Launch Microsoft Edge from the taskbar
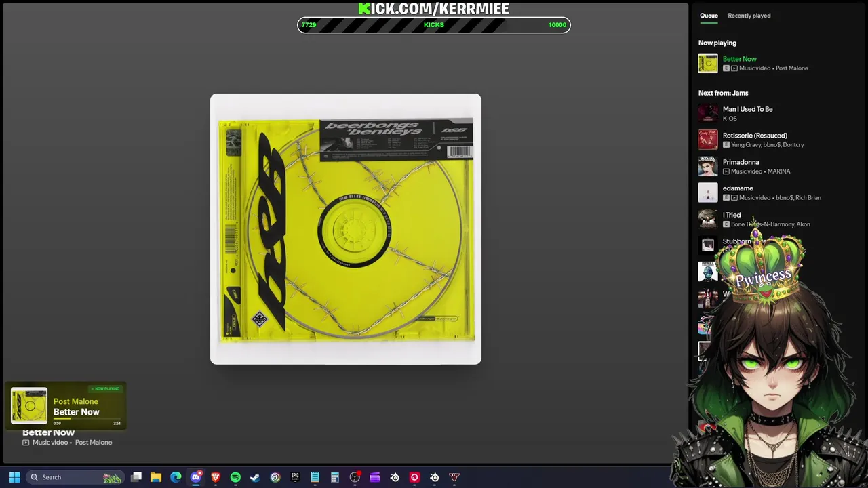The width and height of the screenshot is (868, 488). coord(176,477)
